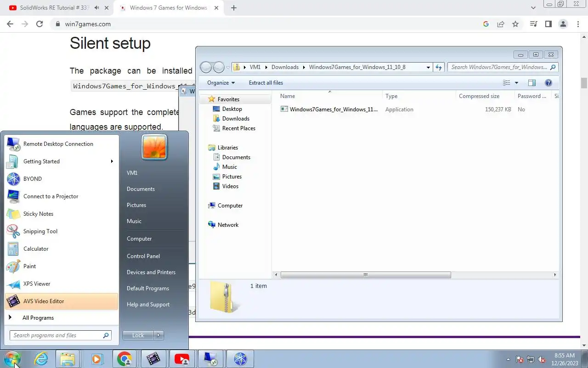
Task: Open Documents from Start menu right pane
Action: tap(141, 189)
